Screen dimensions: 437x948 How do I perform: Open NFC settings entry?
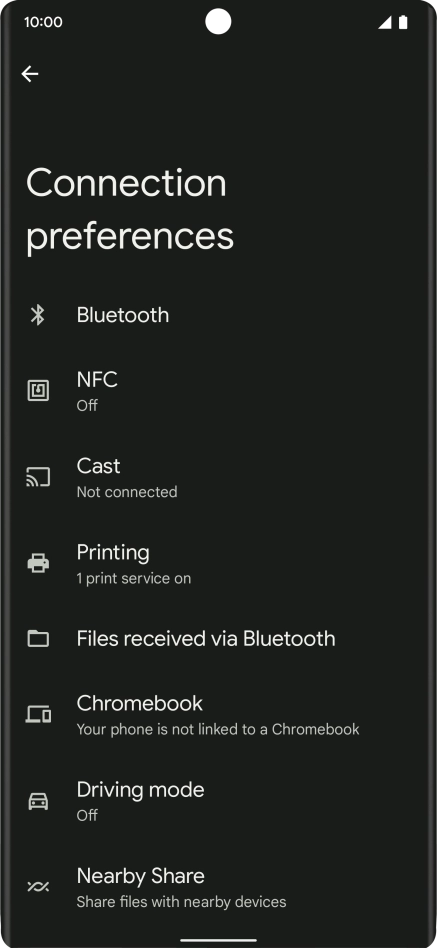(218, 391)
